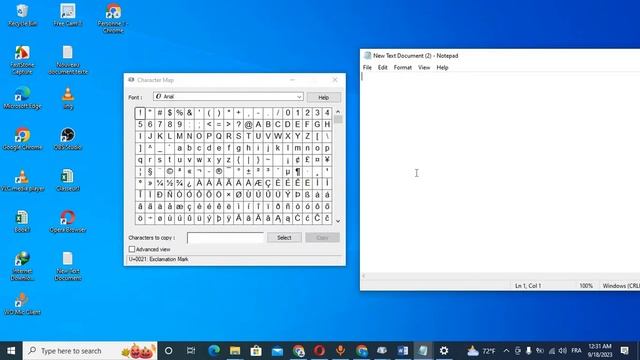Open the Internet Download Manager desktop icon
Screen dimensions: 640x360
(x=22, y=266)
